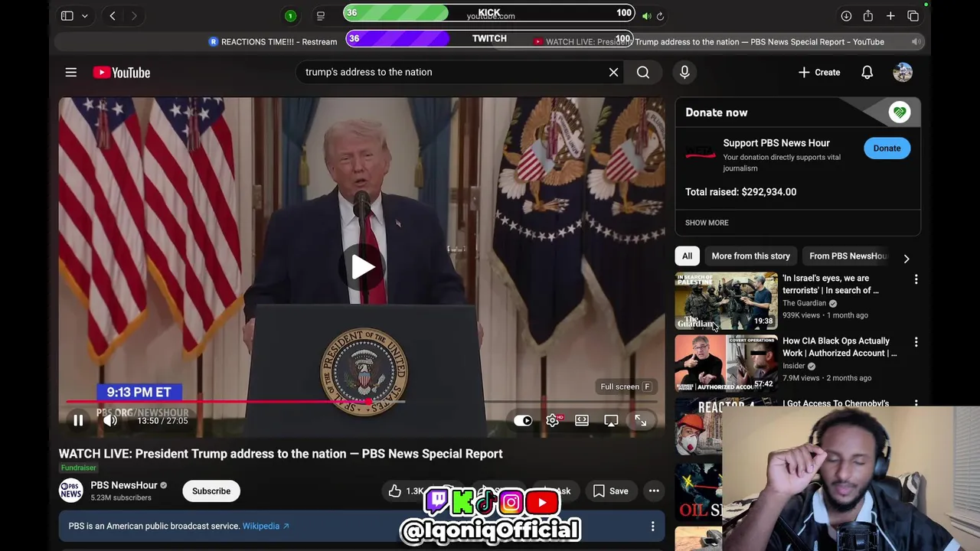This screenshot has width=980, height=551.
Task: Open the options menu for the CIA video
Action: (x=916, y=342)
